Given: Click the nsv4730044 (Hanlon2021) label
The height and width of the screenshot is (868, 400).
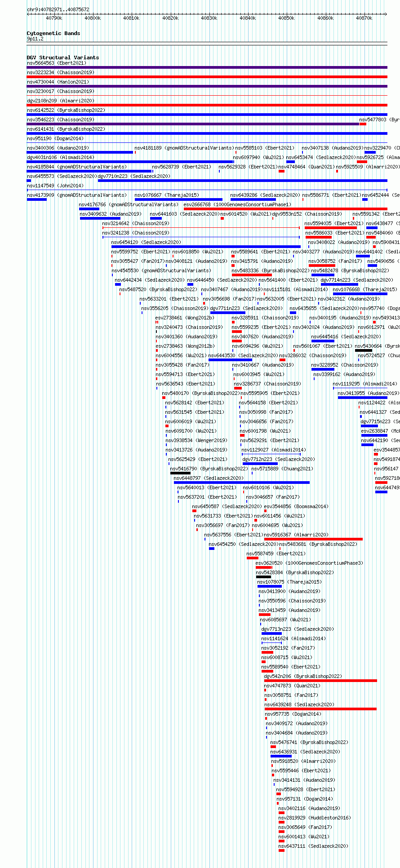Looking at the screenshot, I should point(58,82).
